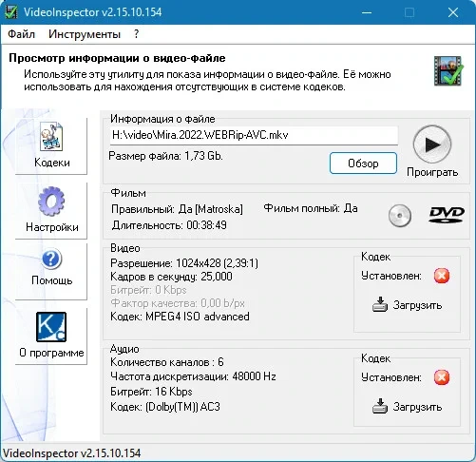The height and width of the screenshot is (462, 476).
Task: Click the file path input field
Action: click(x=254, y=135)
